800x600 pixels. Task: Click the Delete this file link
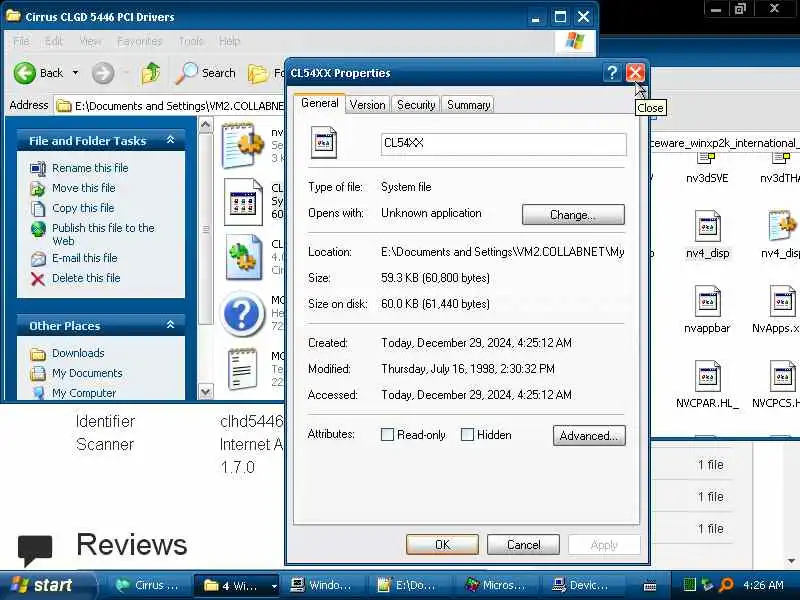click(86, 278)
